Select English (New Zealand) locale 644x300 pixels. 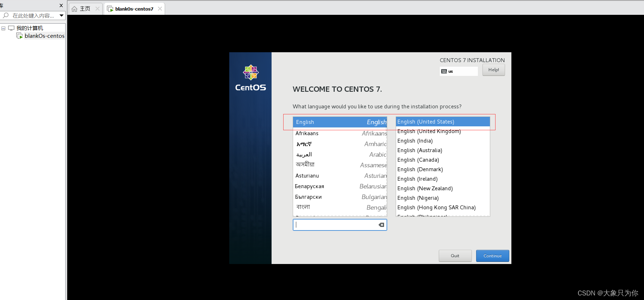pos(443,188)
